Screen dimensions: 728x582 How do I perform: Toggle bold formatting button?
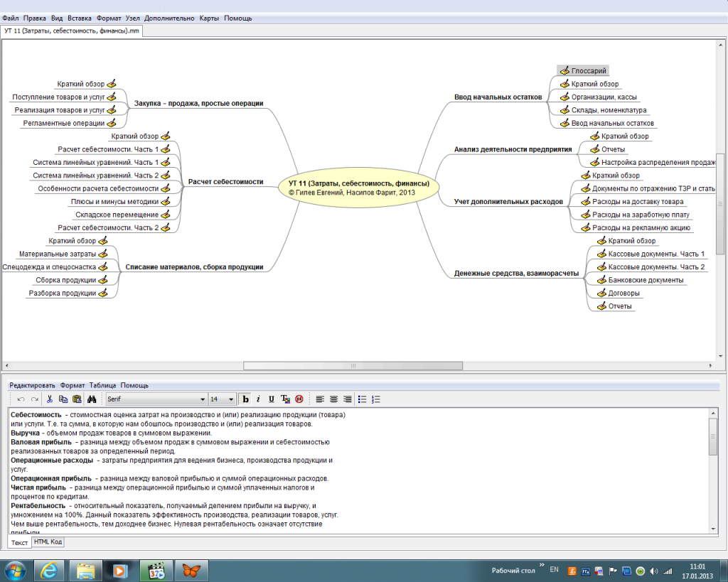coord(246,399)
